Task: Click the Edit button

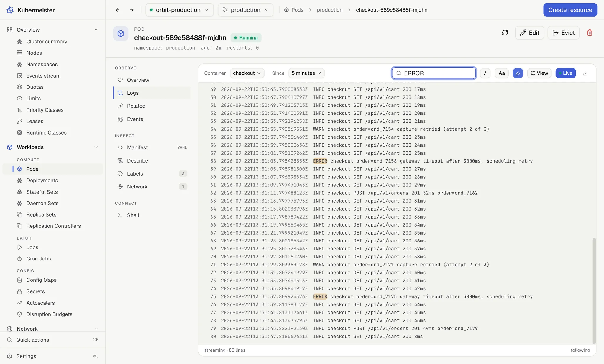Action: pos(529,33)
